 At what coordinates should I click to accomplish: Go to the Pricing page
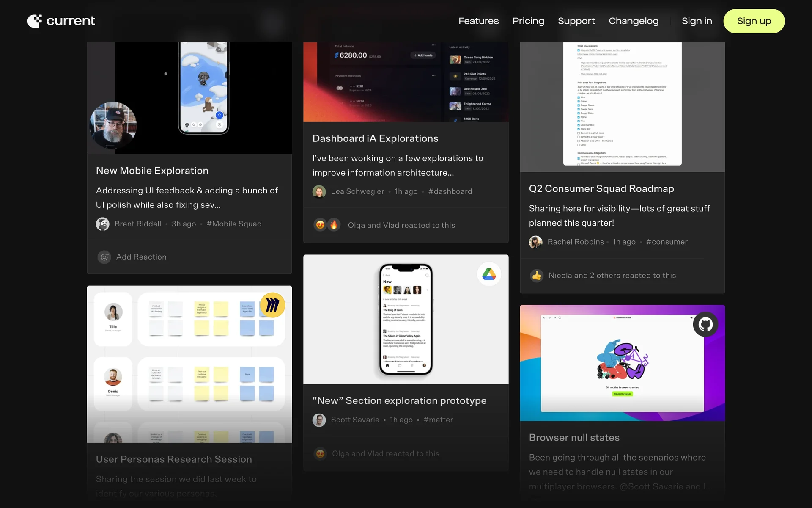click(528, 21)
